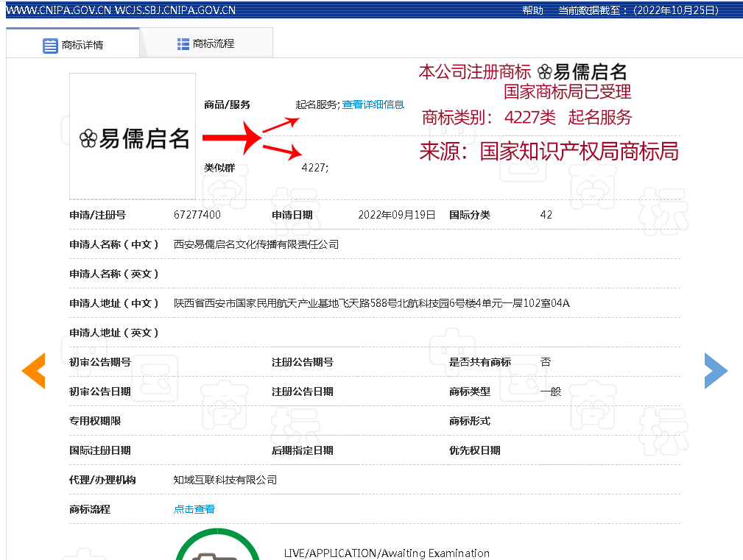Click the green status circle icon
This screenshot has height=560, width=743.
tap(217, 545)
